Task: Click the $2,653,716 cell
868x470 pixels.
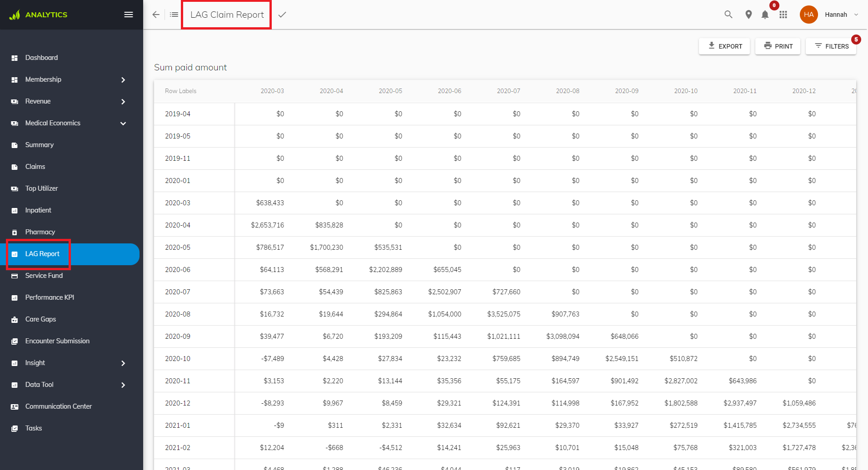Action: (x=267, y=225)
